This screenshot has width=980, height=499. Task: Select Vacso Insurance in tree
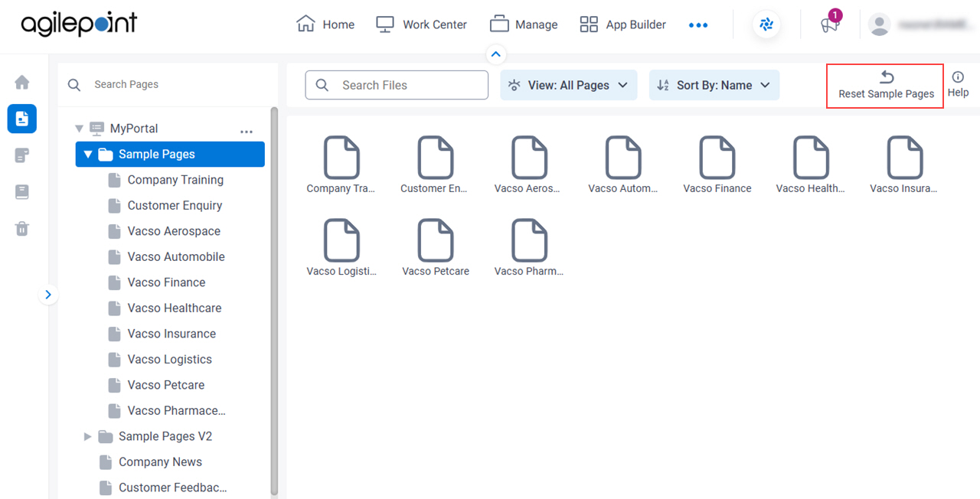(171, 334)
